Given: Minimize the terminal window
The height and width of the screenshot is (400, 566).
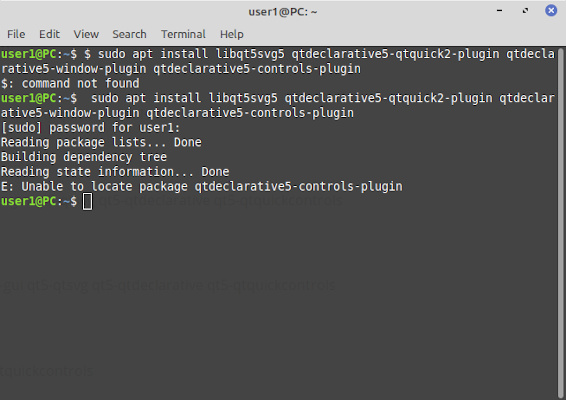Looking at the screenshot, I should [x=500, y=11].
